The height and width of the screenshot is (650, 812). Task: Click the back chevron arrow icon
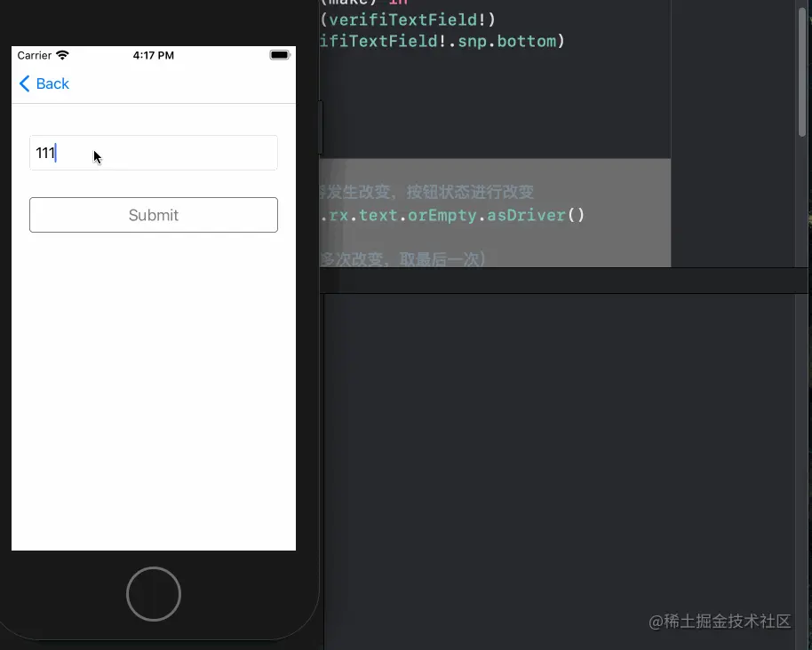point(24,83)
